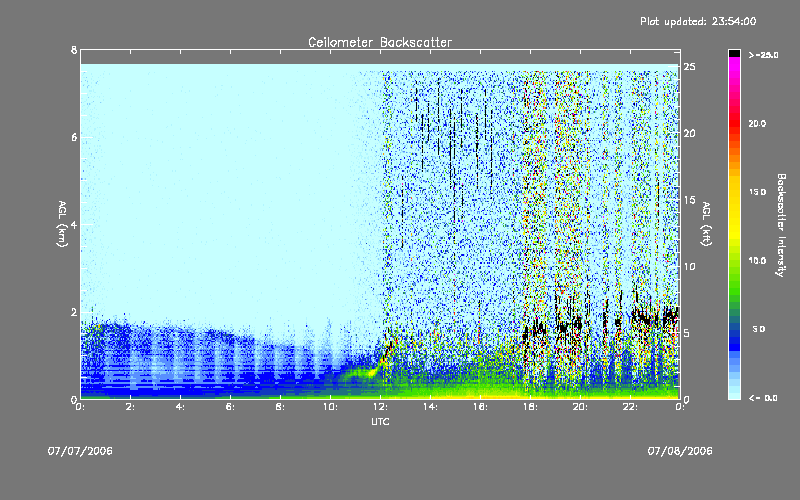800x500 pixels.
Task: Click the '16:' hour tick on the UTC axis
Action: pyautogui.click(x=480, y=407)
